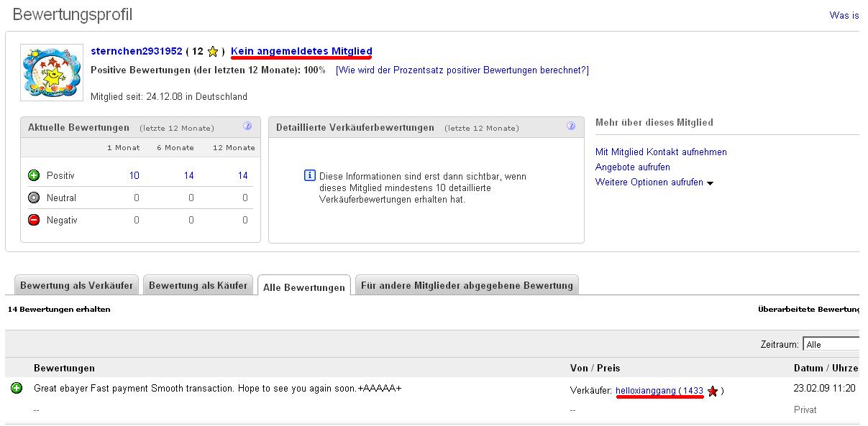Image resolution: width=868 pixels, height=426 pixels.
Task: Click the blue info icon in seller ratings
Action: point(310,175)
